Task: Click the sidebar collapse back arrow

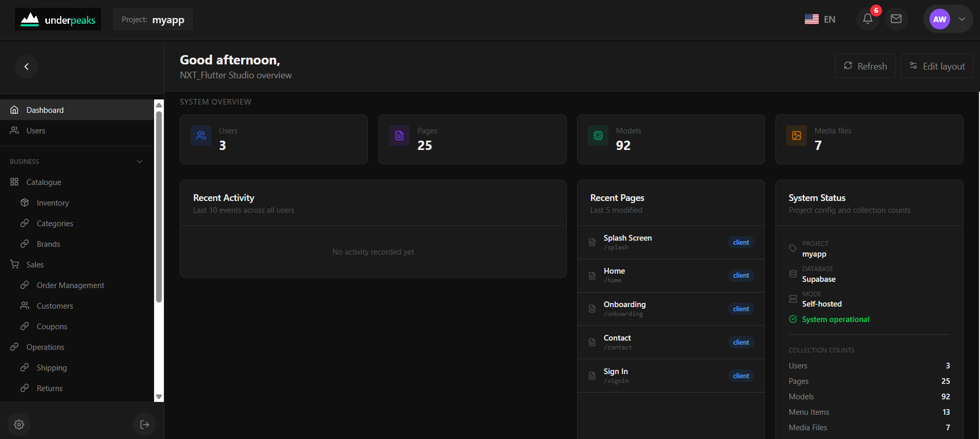Action: coord(26,66)
